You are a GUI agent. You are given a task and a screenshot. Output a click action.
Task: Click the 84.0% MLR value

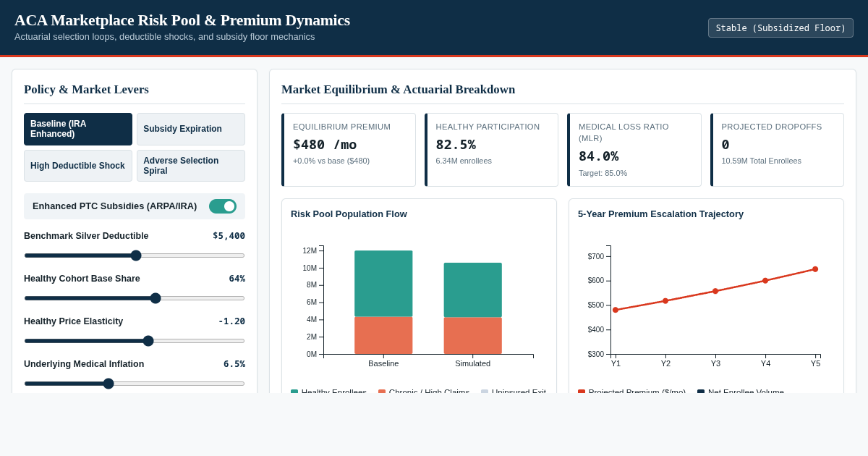point(598,156)
